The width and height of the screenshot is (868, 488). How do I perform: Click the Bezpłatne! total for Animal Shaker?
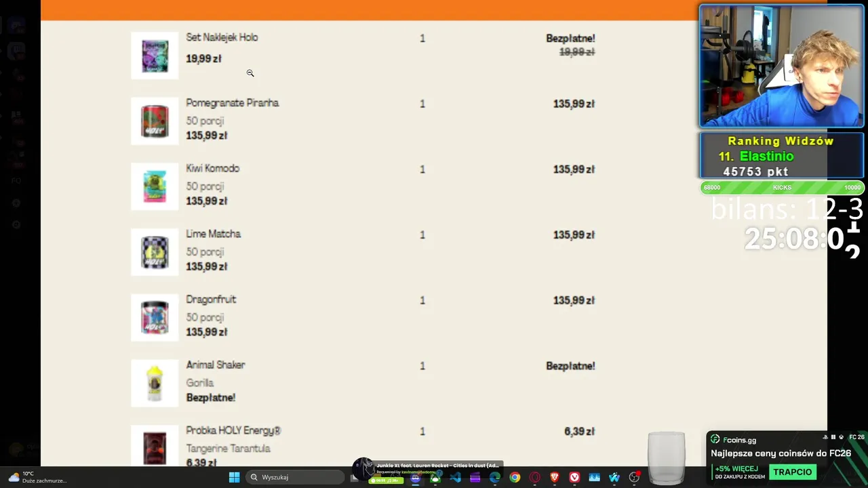pyautogui.click(x=570, y=366)
